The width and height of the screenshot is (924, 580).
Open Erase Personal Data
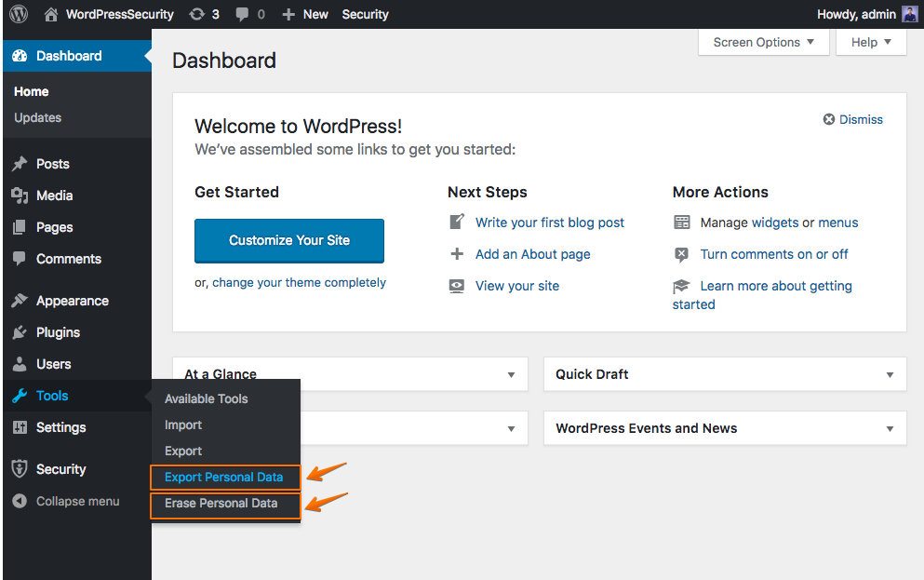[x=221, y=504]
